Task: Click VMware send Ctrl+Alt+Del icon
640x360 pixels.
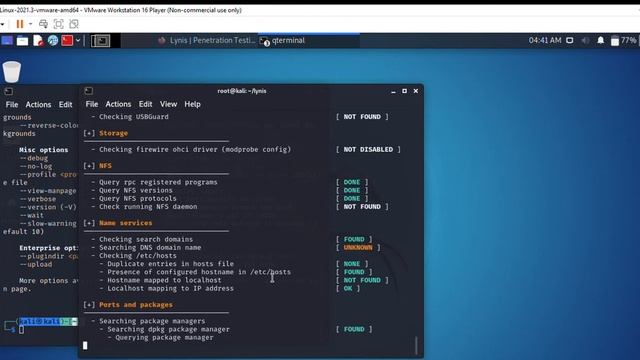Action: (43, 24)
